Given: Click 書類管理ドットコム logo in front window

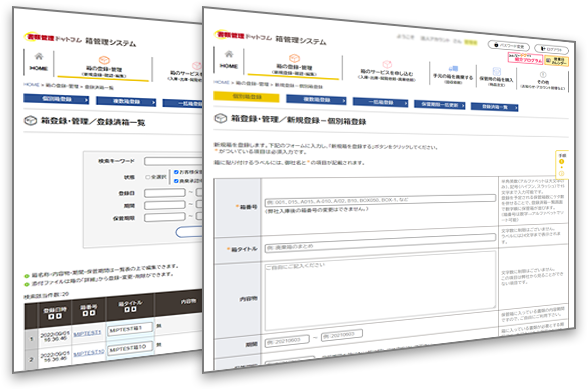Looking at the screenshot, I should coord(243,36).
